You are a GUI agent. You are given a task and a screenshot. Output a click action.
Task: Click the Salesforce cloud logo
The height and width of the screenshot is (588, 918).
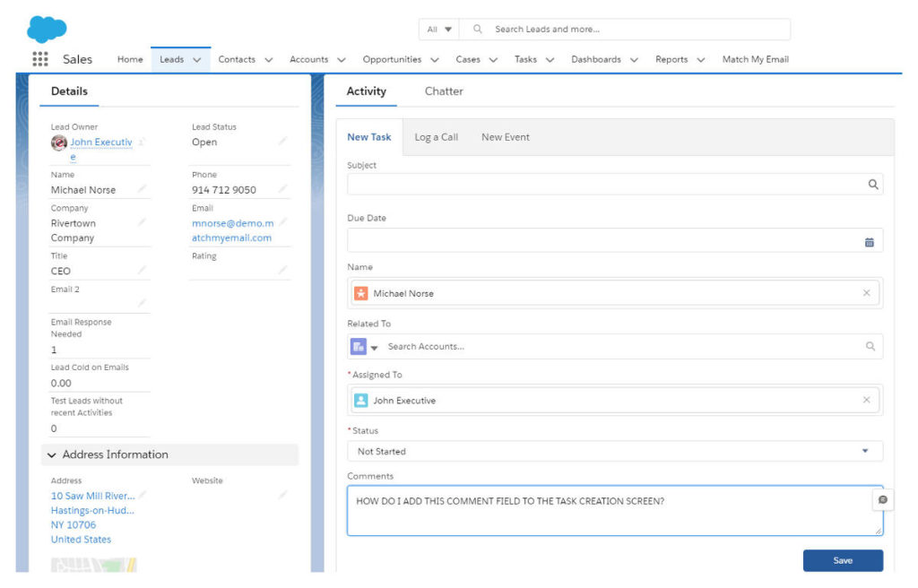click(x=47, y=29)
